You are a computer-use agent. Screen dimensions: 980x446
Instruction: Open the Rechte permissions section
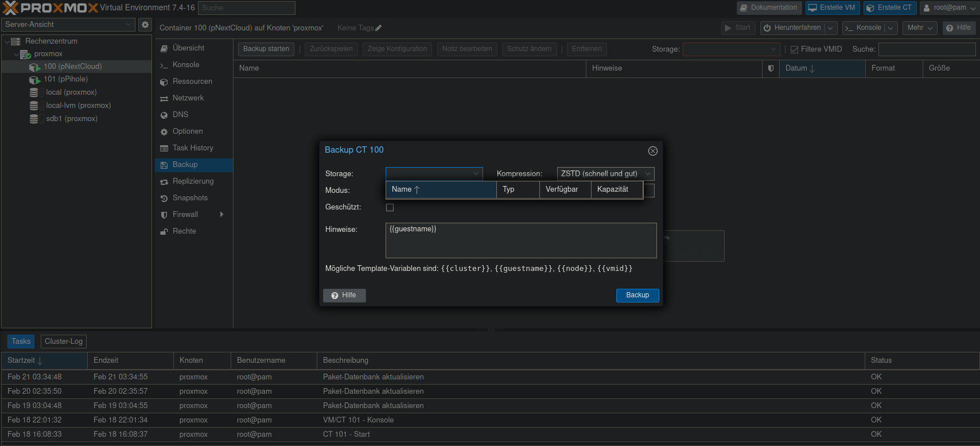tap(194, 231)
